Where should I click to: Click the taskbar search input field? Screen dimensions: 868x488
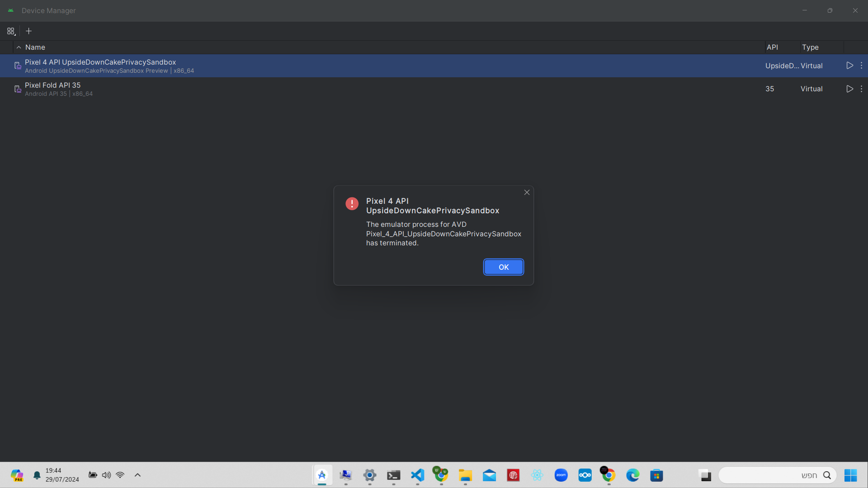point(769,475)
